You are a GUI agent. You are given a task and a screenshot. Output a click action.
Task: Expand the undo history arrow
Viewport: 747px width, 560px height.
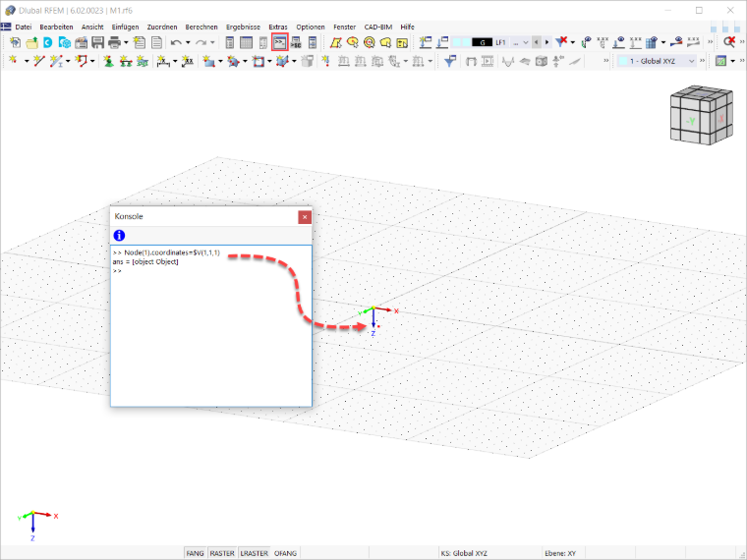coord(188,43)
